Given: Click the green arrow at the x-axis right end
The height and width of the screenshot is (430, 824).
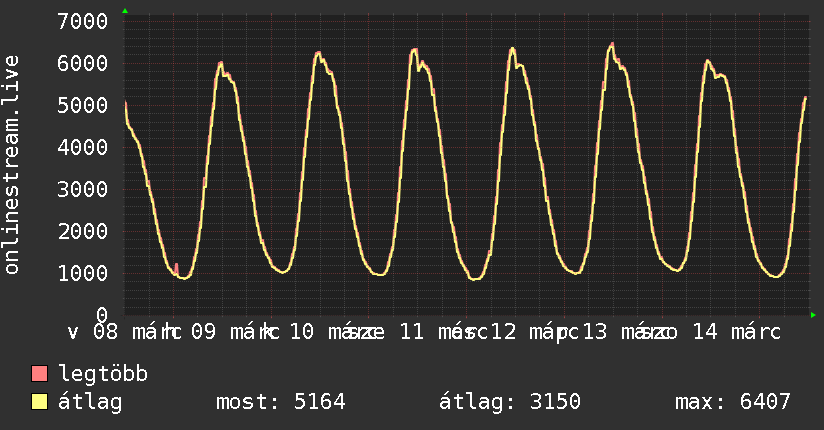Looking at the screenshot, I should click(813, 315).
